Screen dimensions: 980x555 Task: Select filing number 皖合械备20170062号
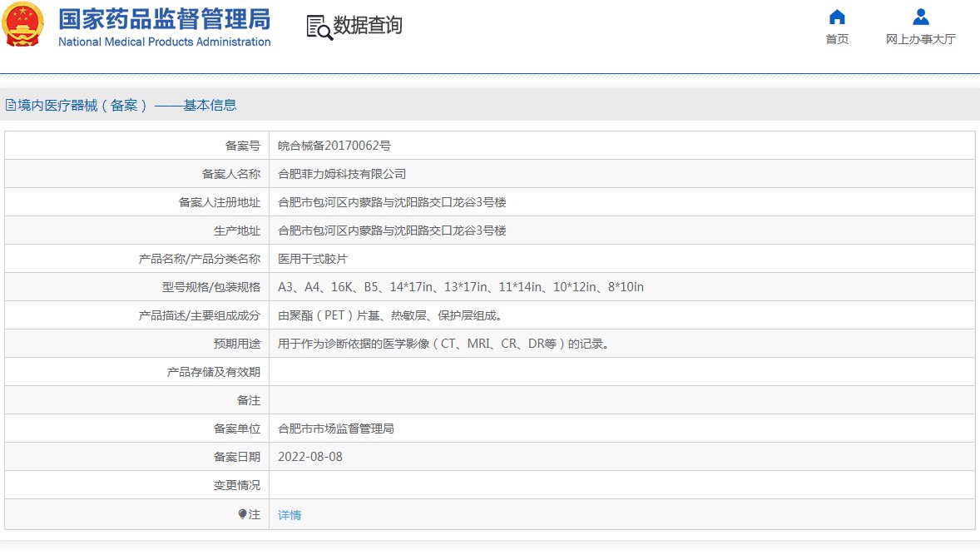[x=334, y=146]
